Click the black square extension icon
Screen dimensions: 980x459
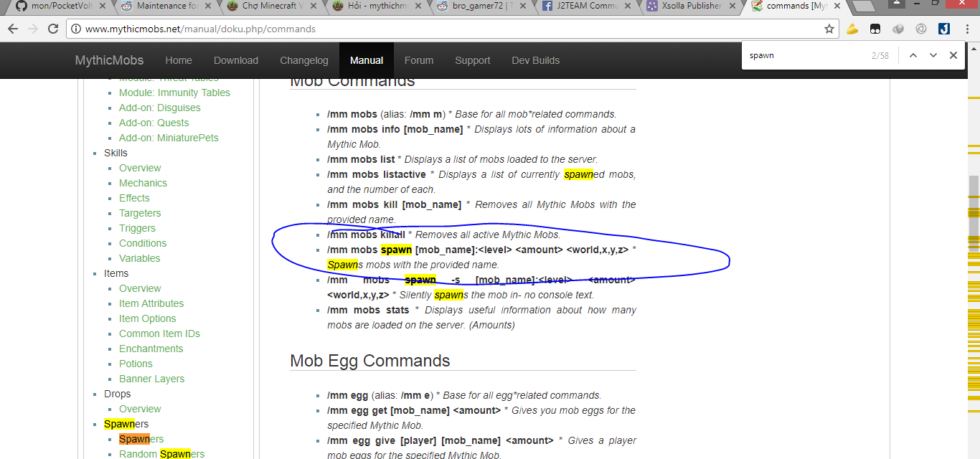875,29
